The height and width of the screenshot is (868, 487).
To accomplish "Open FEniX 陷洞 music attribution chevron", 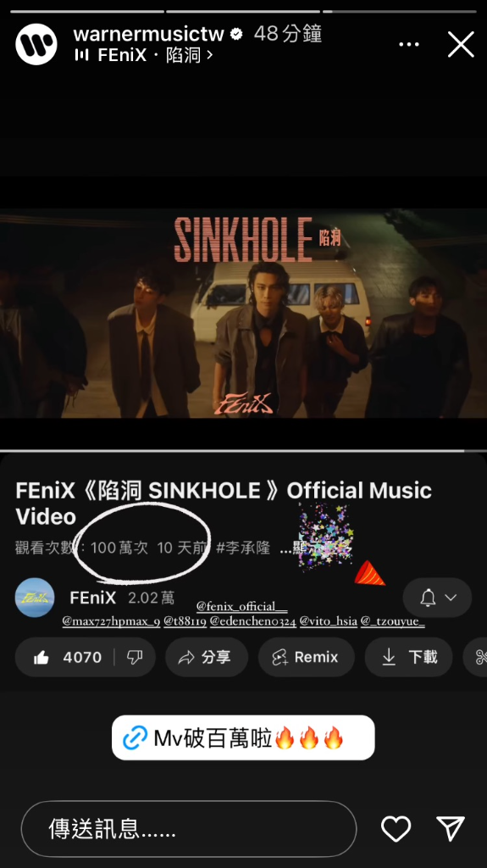I will (x=210, y=55).
